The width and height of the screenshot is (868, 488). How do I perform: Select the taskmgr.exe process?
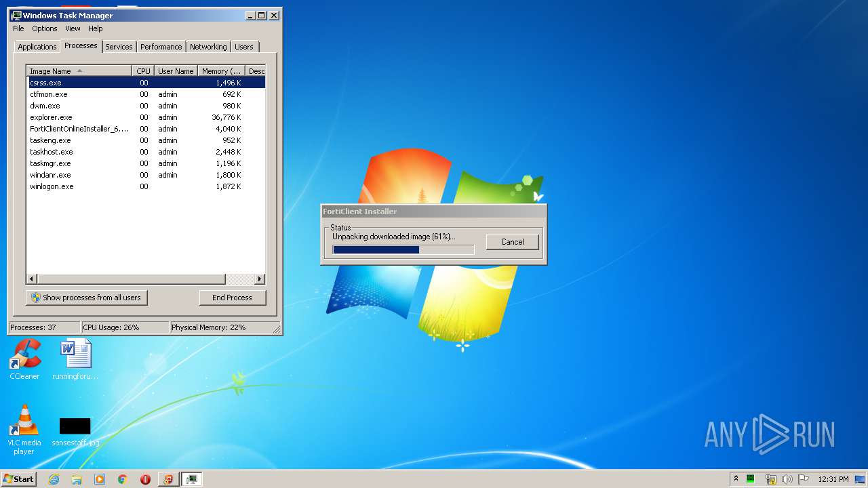(x=146, y=163)
